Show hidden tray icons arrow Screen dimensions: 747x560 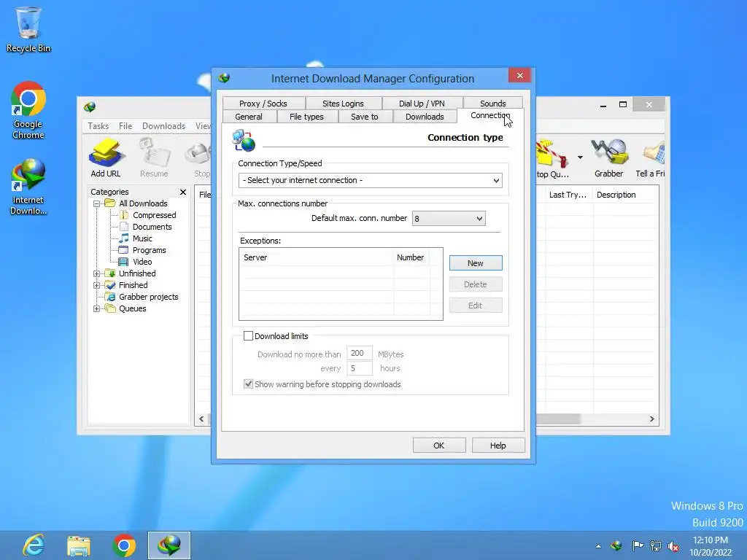coord(598,546)
